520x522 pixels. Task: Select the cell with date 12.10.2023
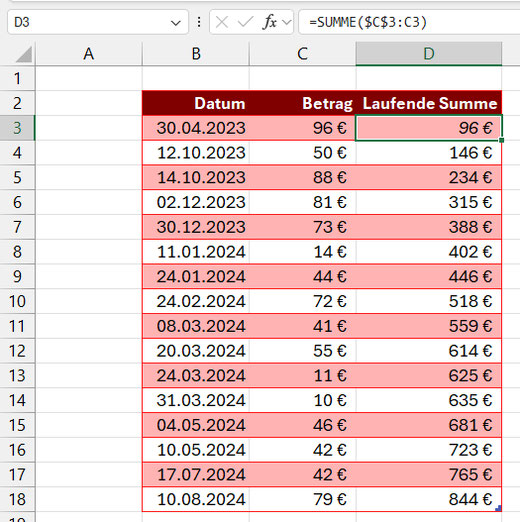[196, 153]
